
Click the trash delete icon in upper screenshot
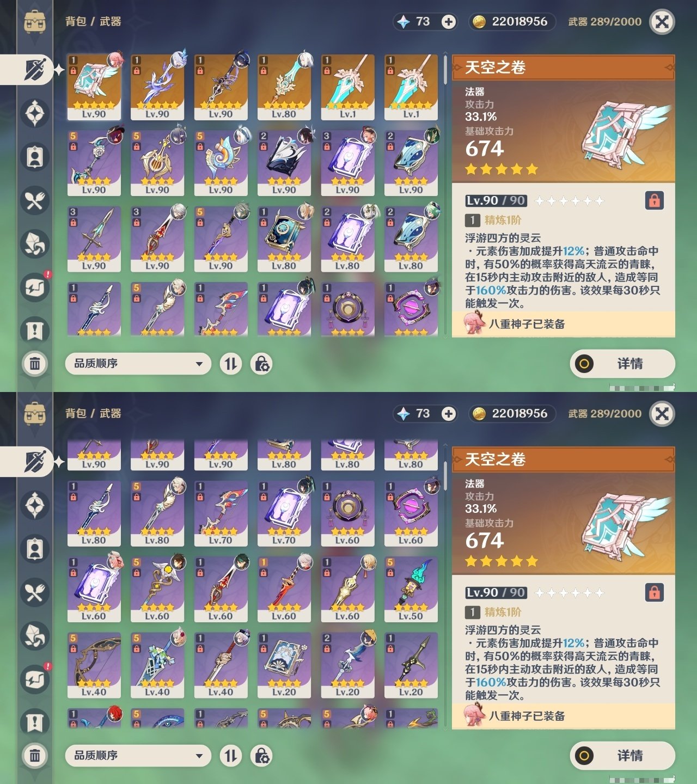35,364
